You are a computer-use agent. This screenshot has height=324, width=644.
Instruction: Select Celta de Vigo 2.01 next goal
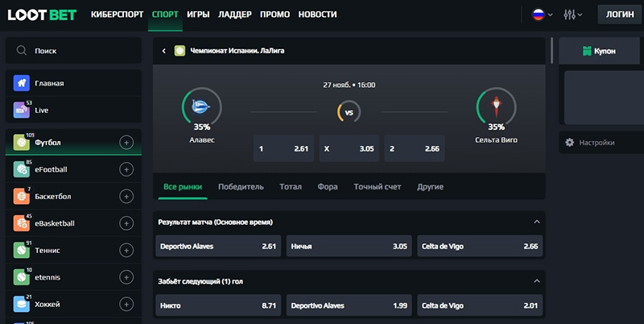(480, 305)
